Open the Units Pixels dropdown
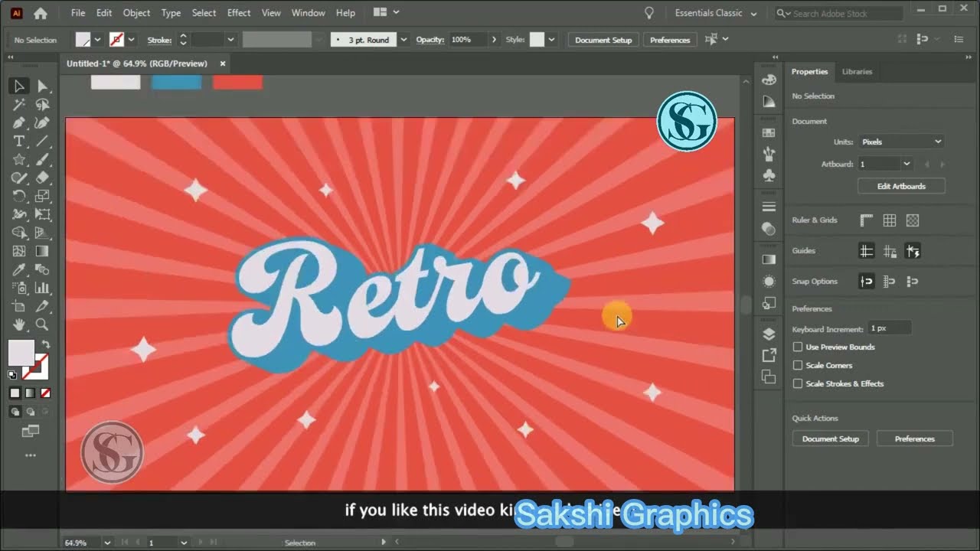 (x=900, y=142)
